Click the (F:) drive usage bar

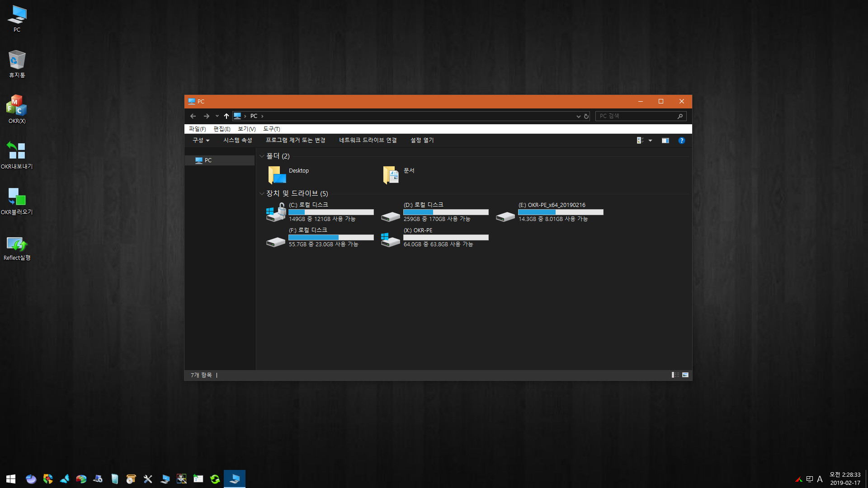click(x=331, y=238)
